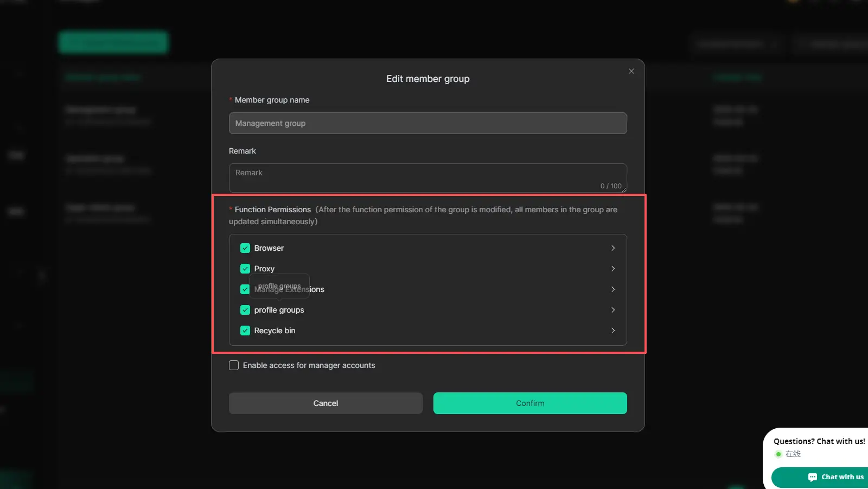868x489 pixels.
Task: Click the Cancel button
Action: 325,403
